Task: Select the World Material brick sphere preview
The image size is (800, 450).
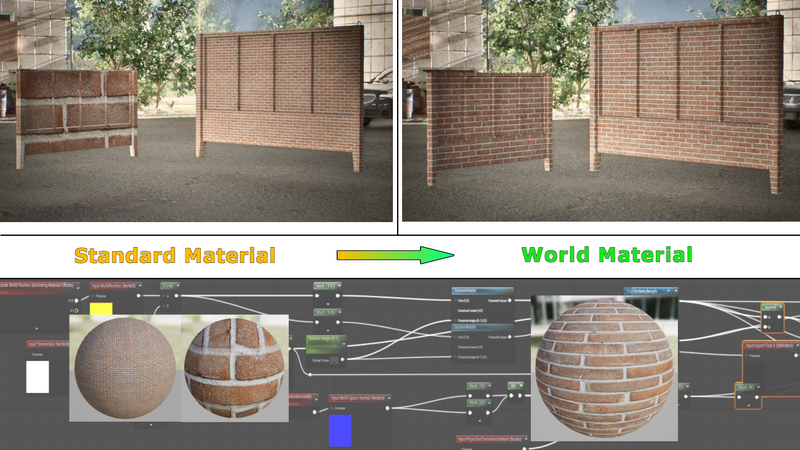Action: [x=604, y=367]
